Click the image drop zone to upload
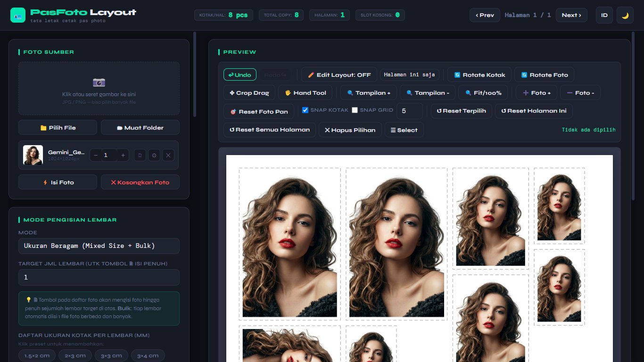The width and height of the screenshot is (644, 362). [x=99, y=89]
